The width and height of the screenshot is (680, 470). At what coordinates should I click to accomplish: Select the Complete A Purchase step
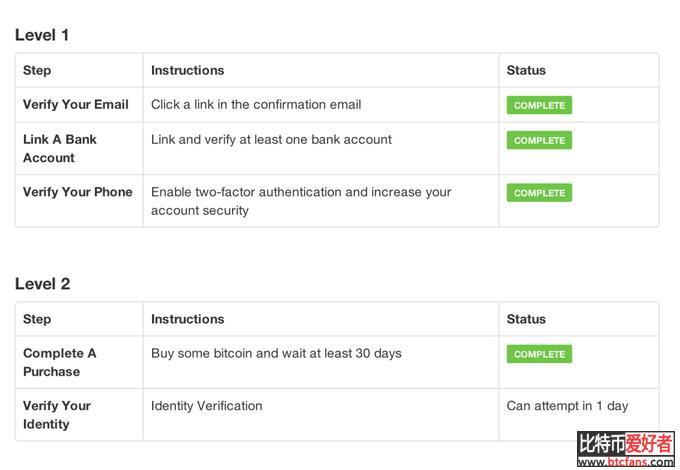60,362
